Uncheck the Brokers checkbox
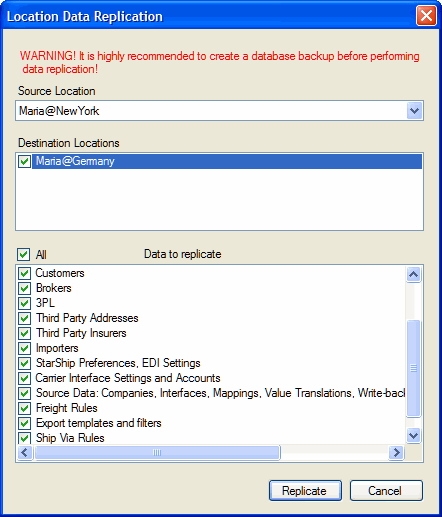The height and width of the screenshot is (517, 442). click(x=24, y=288)
